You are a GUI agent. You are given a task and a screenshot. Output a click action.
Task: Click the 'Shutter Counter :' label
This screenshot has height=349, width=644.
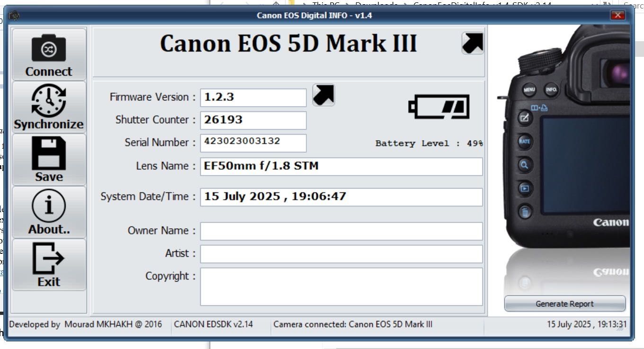pyautogui.click(x=155, y=120)
